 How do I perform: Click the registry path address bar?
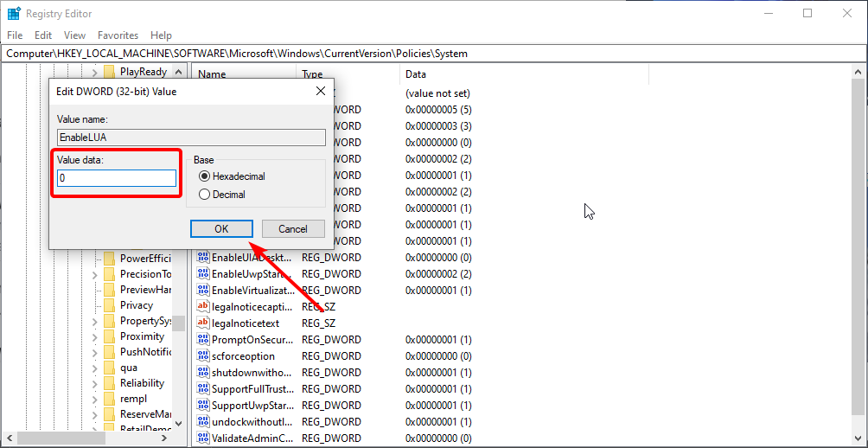pos(434,54)
